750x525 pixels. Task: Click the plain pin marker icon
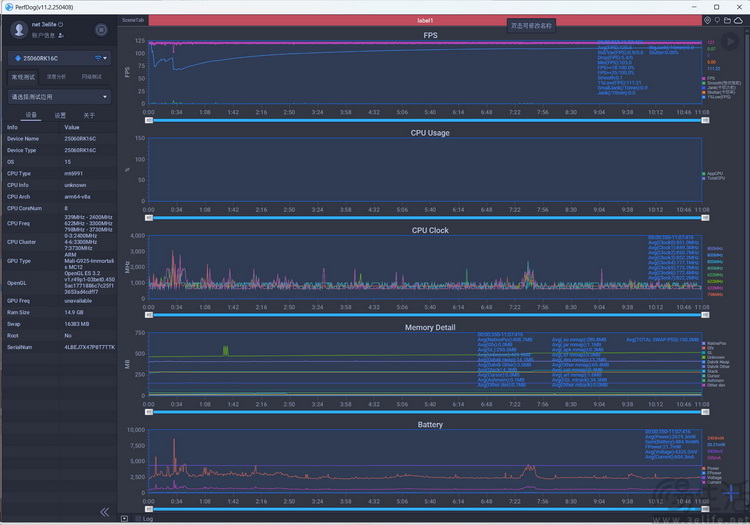[x=717, y=20]
